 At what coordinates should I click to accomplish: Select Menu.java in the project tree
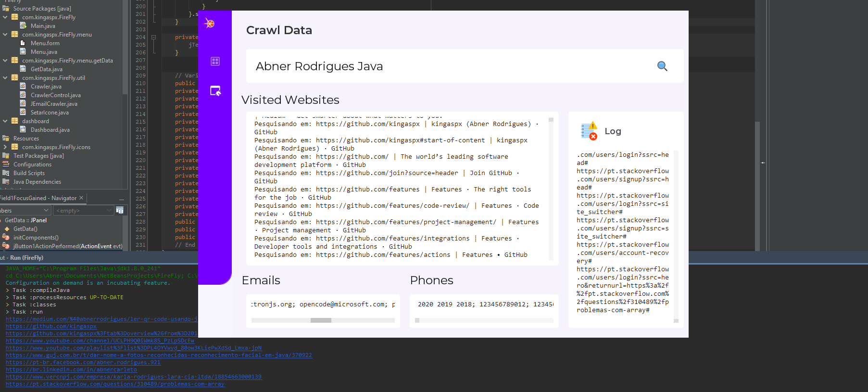44,51
